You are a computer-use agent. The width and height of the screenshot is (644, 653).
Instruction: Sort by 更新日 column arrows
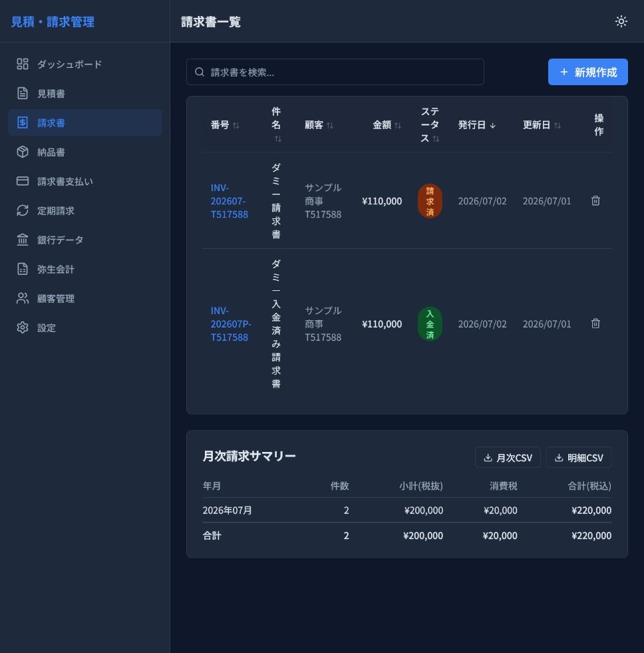(557, 125)
